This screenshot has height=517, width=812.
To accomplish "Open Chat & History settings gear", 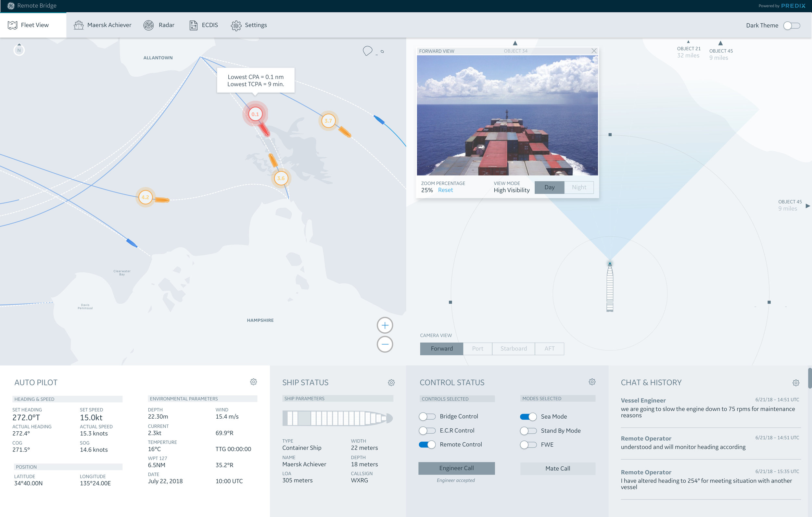I will 796,383.
